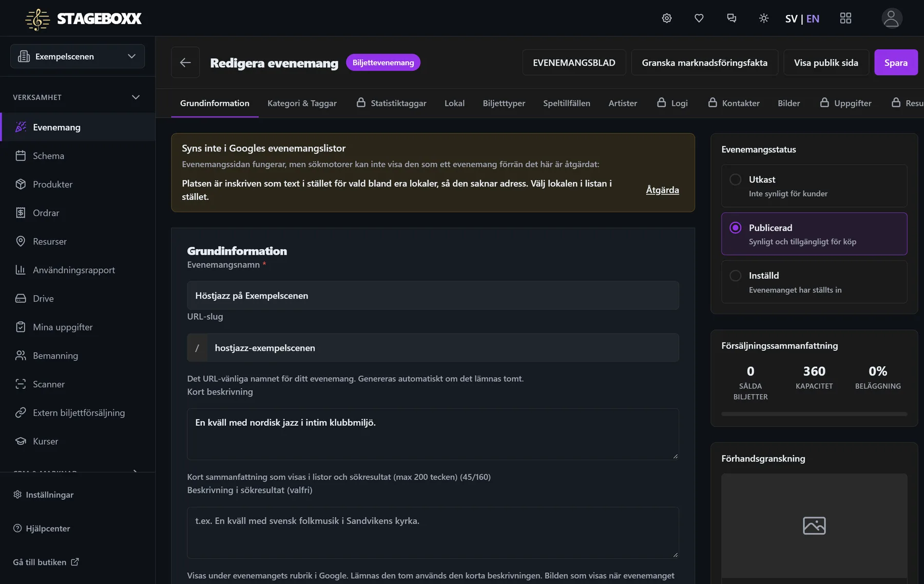
Task: Open Resurser in the sidebar
Action: pyautogui.click(x=78, y=241)
